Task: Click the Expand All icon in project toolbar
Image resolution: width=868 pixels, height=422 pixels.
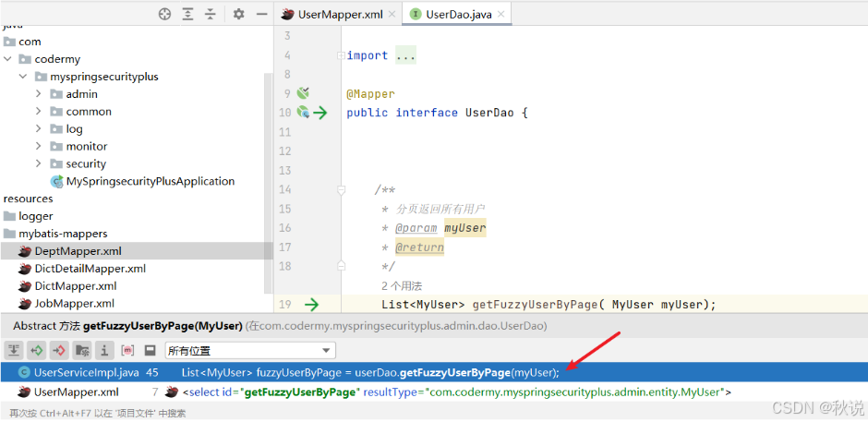Action: point(188,15)
